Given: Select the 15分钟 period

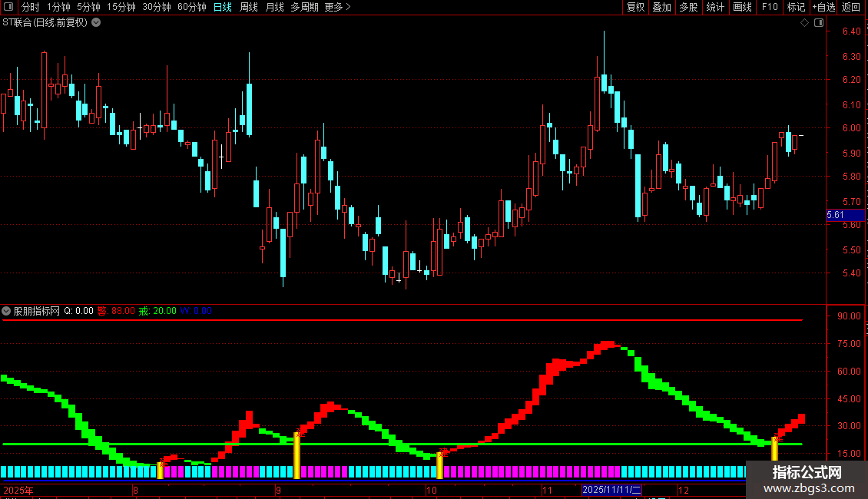Looking at the screenshot, I should click(121, 7).
